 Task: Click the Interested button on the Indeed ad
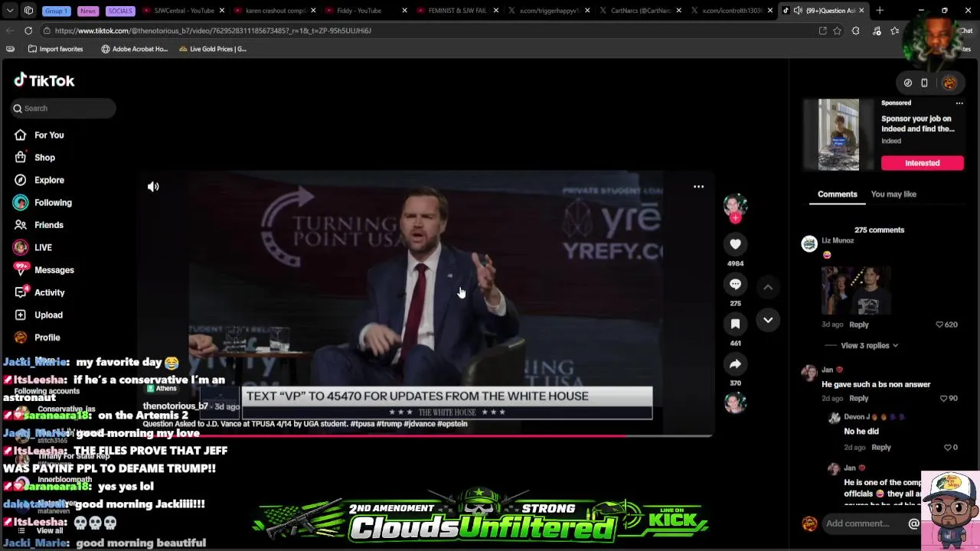pos(922,163)
